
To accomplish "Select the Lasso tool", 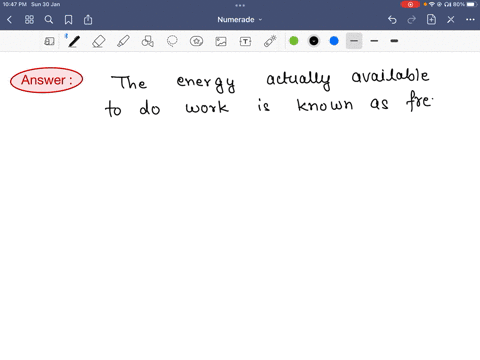I will [x=172, y=41].
